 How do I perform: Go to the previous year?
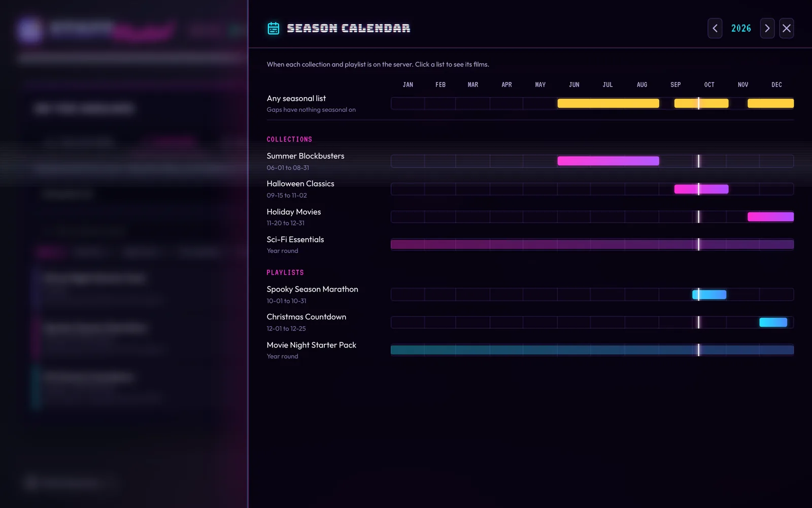point(715,28)
